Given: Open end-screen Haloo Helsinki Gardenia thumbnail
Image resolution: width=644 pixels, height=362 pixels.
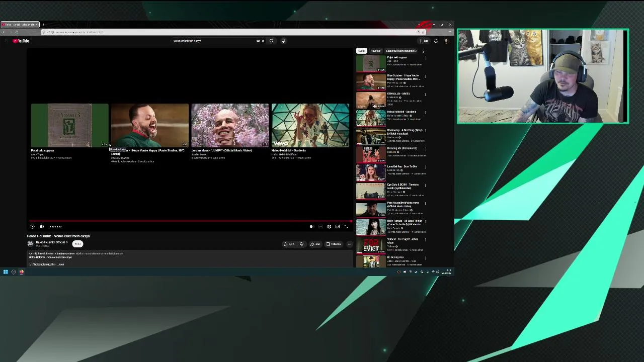Looking at the screenshot, I should pos(310,126).
